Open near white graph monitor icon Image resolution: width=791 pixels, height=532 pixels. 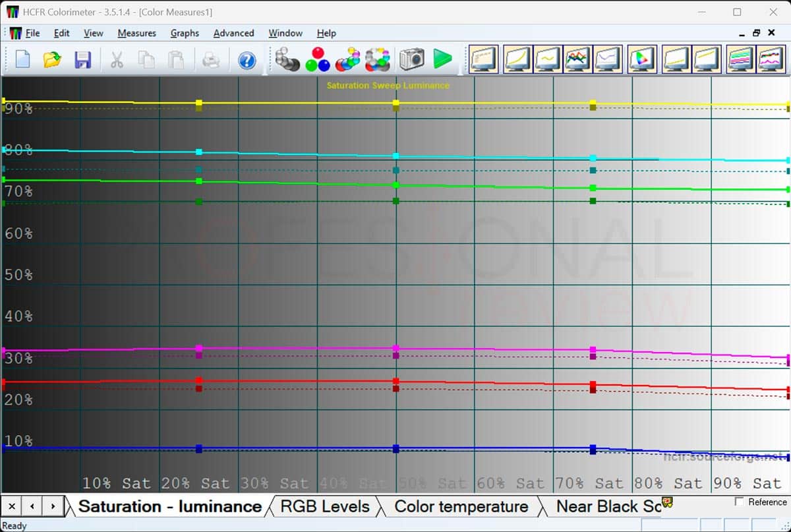tap(707, 59)
